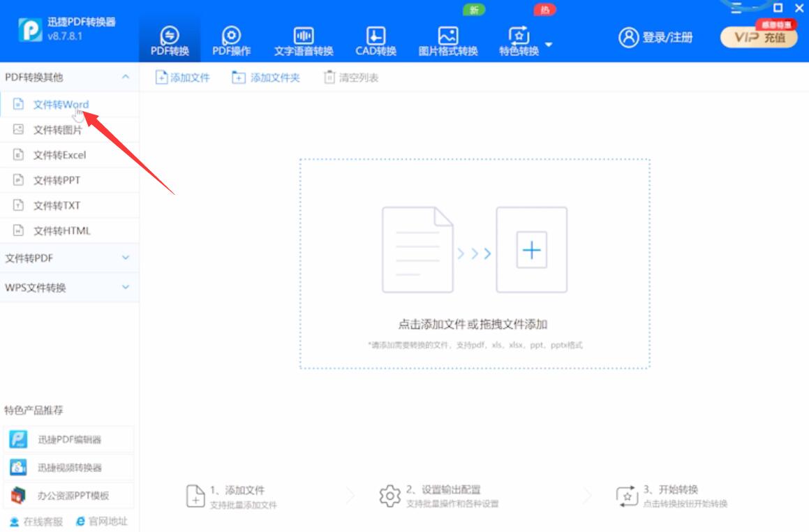The width and height of the screenshot is (809, 532).
Task: Click the v8.7.8.1 version label
Action: (64, 36)
